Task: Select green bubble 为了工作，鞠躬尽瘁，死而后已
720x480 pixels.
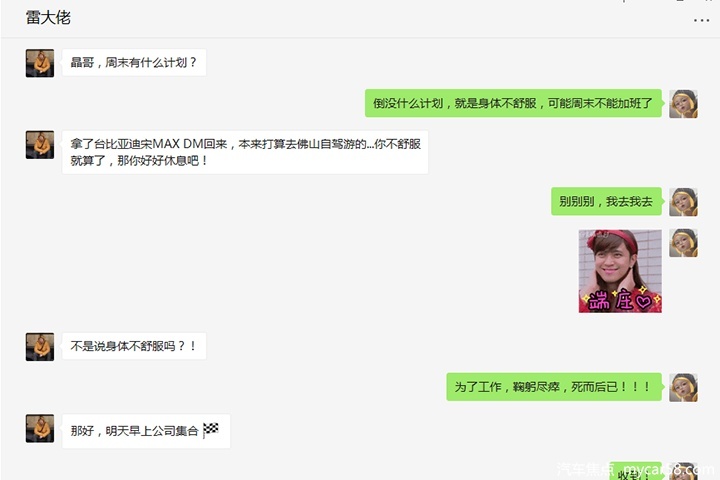Action: click(554, 387)
